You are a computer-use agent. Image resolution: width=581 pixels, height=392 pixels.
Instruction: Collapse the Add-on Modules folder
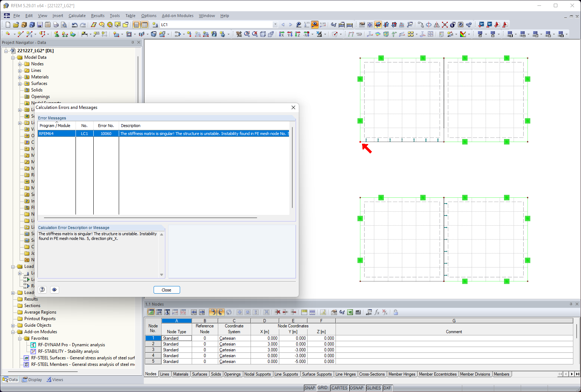tap(13, 332)
